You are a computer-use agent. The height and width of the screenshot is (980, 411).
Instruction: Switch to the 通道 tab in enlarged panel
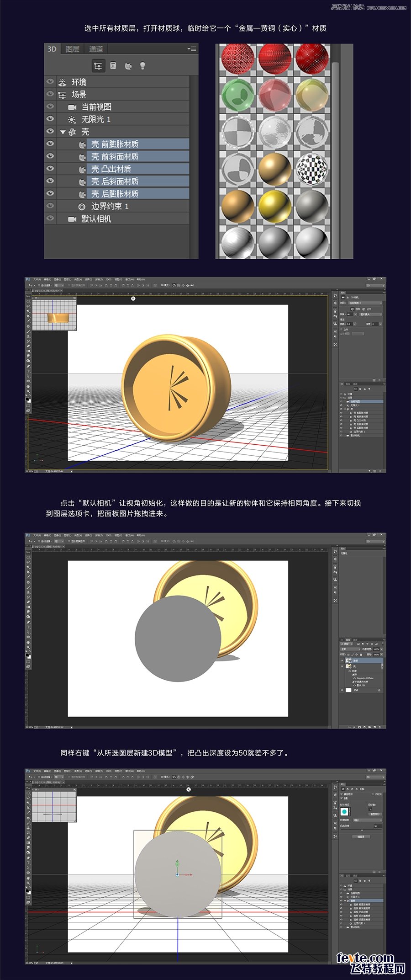96,49
